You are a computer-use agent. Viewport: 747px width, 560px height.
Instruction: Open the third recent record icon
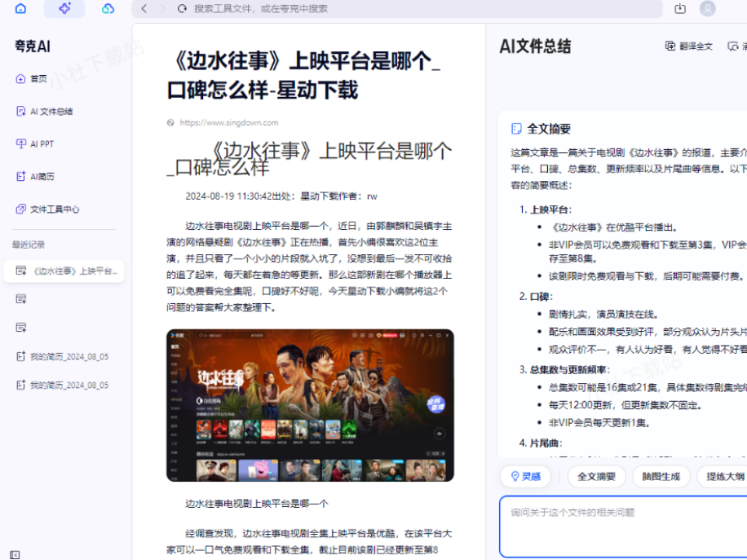point(21,328)
